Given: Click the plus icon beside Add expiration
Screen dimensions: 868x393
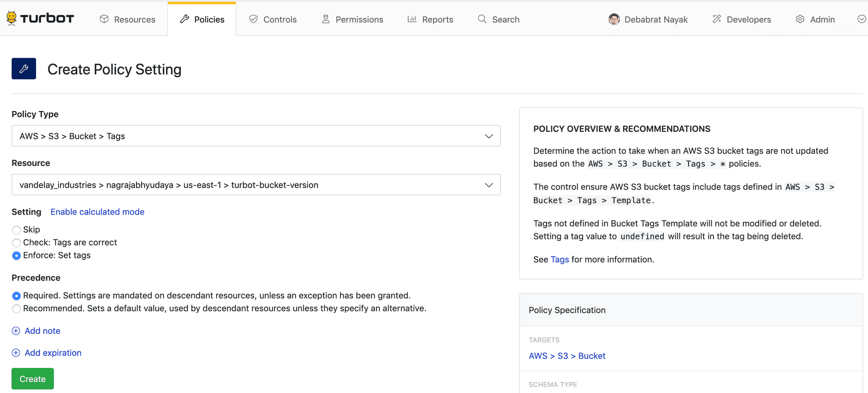Looking at the screenshot, I should 16,353.
